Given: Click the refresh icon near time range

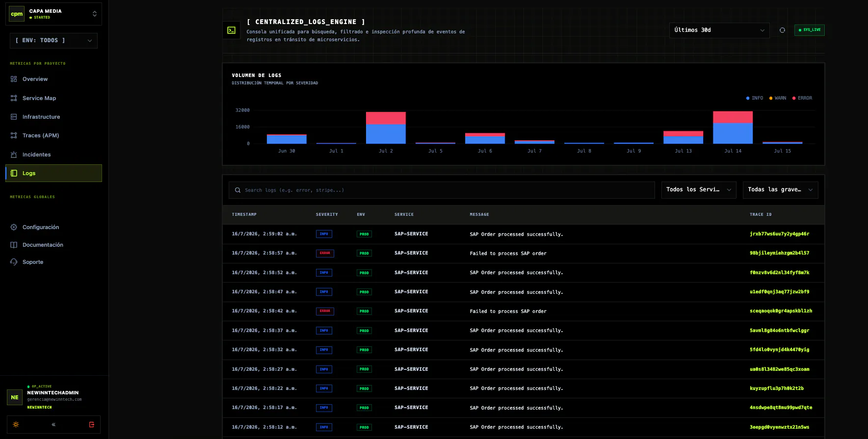Looking at the screenshot, I should tap(782, 30).
